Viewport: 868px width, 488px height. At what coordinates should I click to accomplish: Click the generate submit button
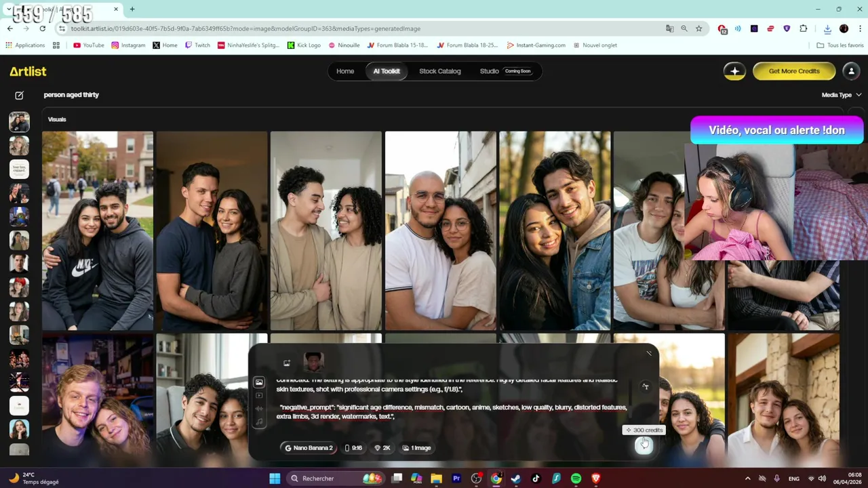pos(644,445)
